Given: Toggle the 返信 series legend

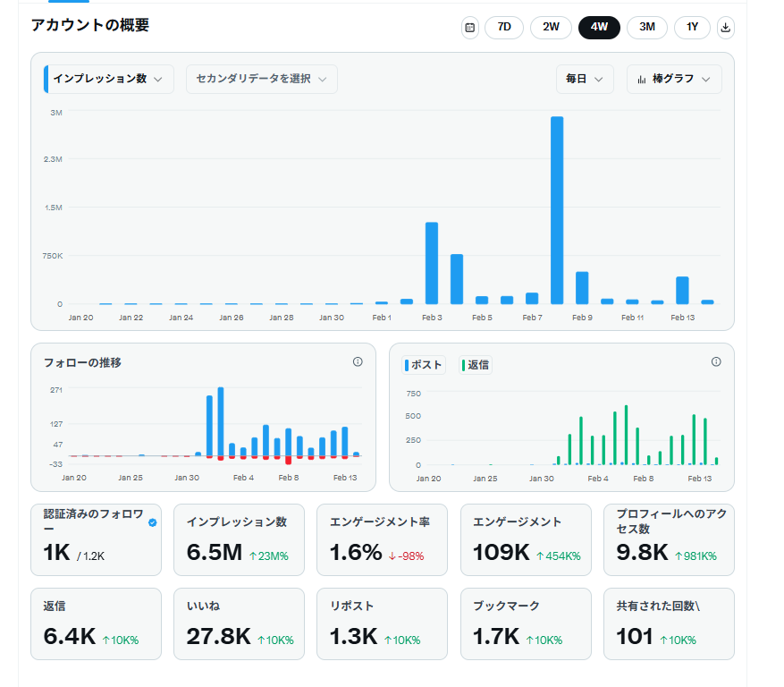Looking at the screenshot, I should point(476,365).
